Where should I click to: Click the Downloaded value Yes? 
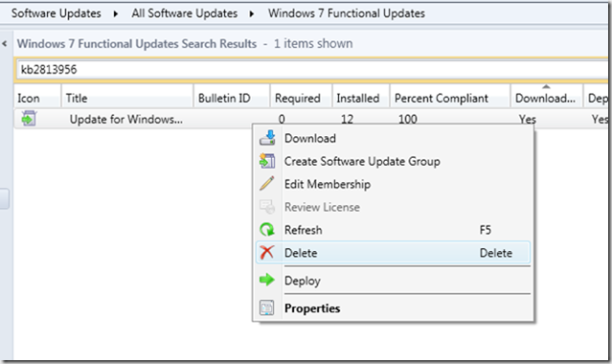[x=528, y=119]
